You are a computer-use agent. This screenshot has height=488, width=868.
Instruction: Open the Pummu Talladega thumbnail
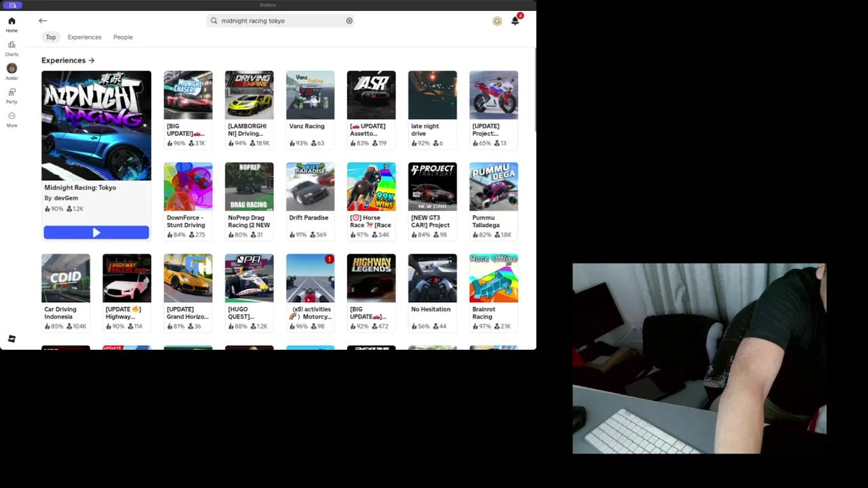[x=494, y=186]
